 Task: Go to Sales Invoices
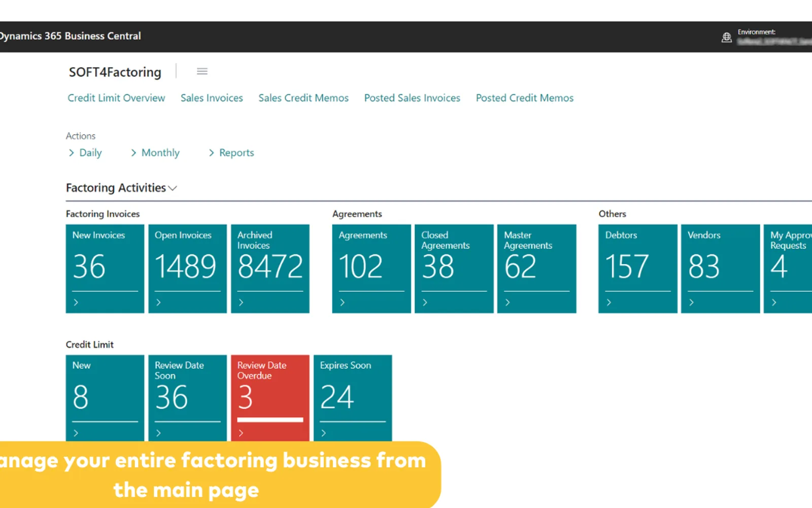click(212, 98)
